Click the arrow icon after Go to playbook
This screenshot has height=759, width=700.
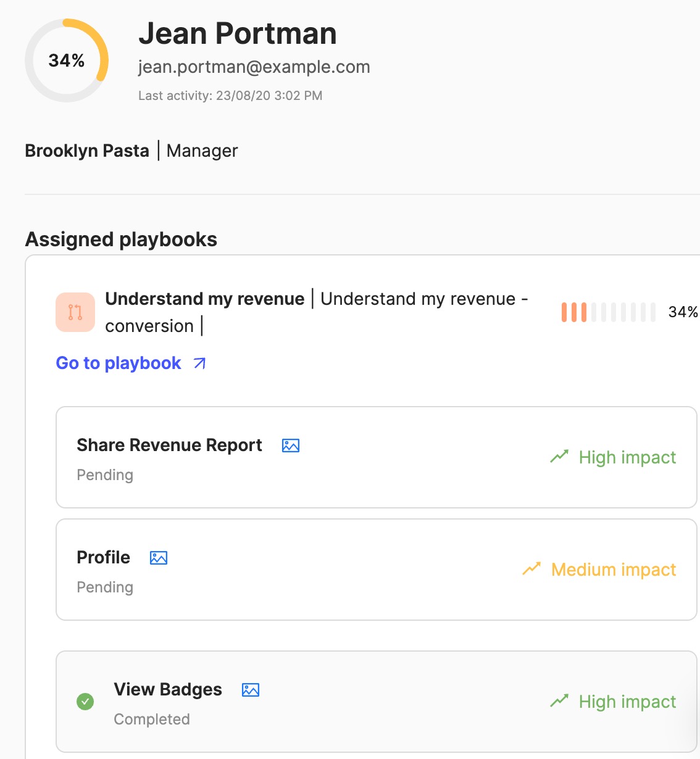click(x=199, y=363)
